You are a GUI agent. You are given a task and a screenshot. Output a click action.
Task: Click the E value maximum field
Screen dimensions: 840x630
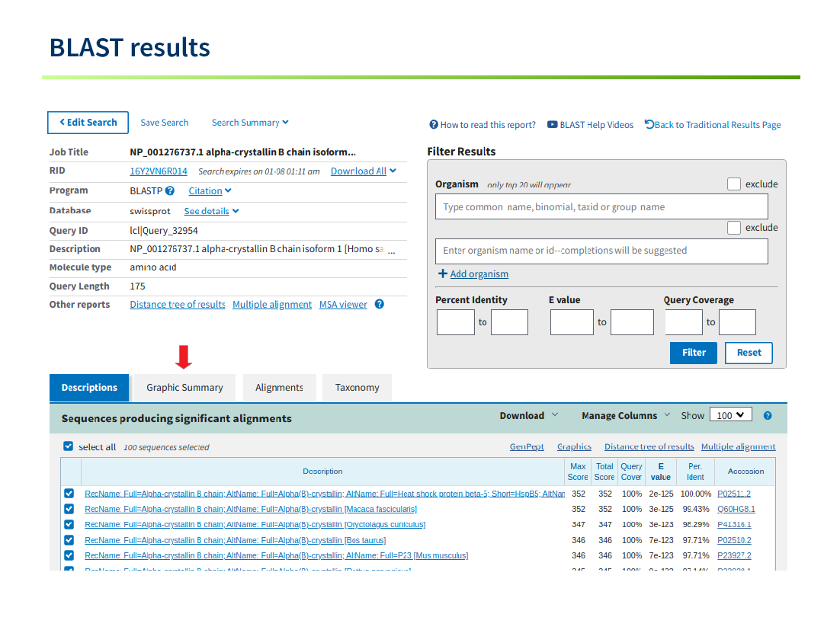[x=632, y=322]
